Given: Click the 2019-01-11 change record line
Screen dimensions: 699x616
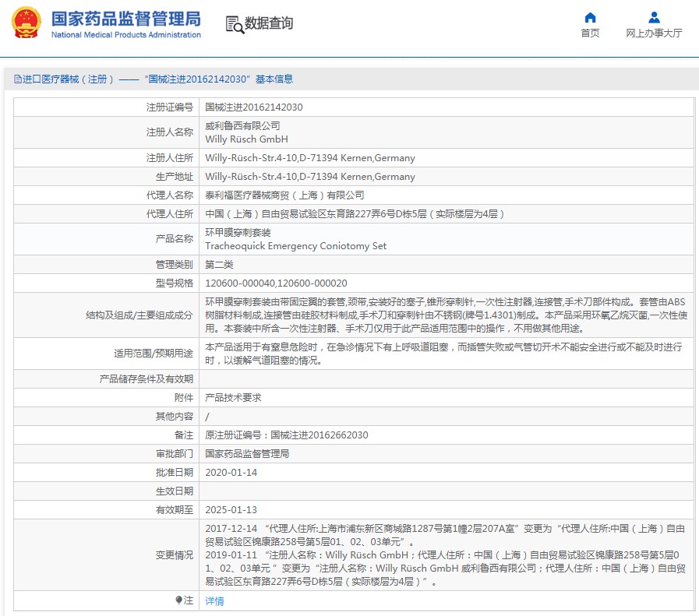Looking at the screenshot, I should (x=445, y=568).
